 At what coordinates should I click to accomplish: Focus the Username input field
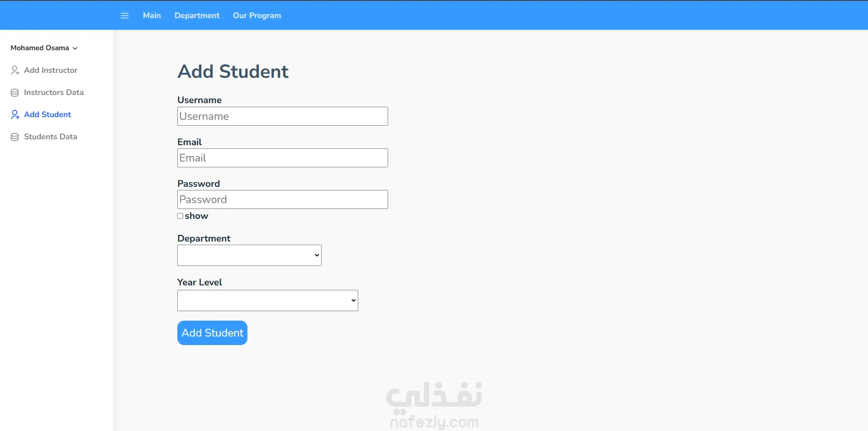pos(282,116)
